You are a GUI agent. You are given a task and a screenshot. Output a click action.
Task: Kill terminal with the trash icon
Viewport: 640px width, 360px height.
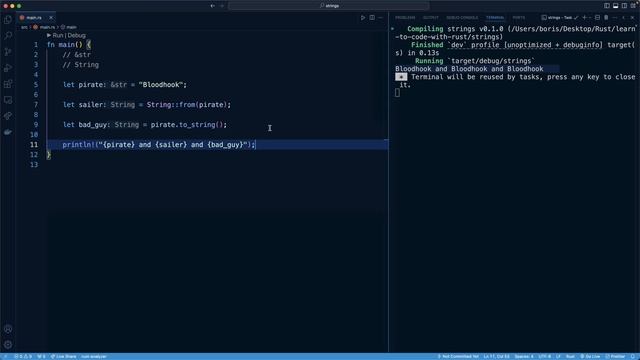606,18
